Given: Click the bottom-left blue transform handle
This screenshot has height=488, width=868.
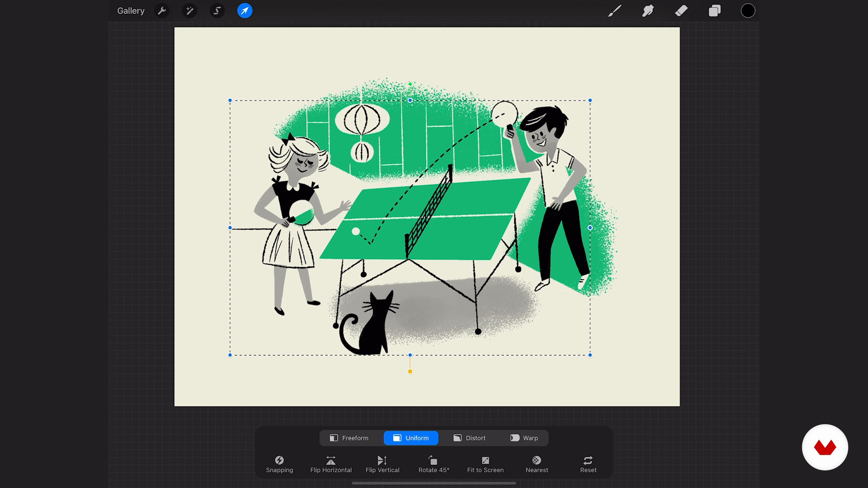Looking at the screenshot, I should (x=230, y=355).
